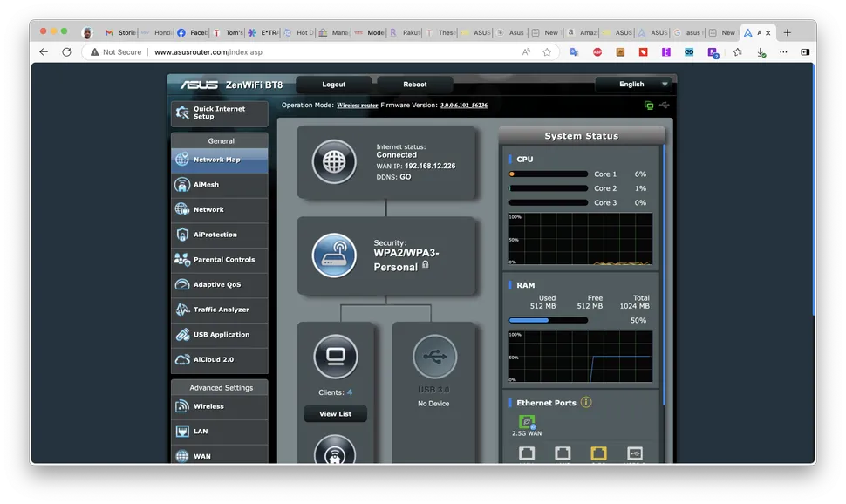846x504 pixels.
Task: Open the Traffic Analyzer page
Action: point(220,310)
